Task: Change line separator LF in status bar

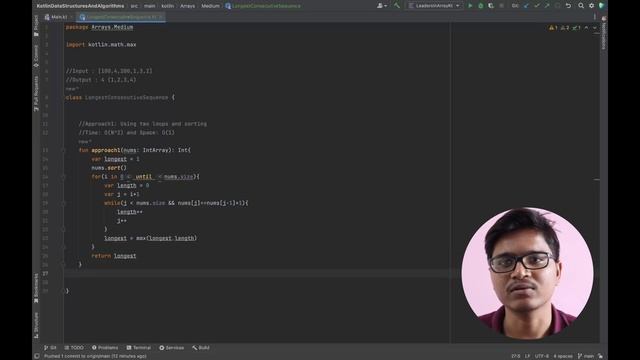Action: [x=527, y=356]
